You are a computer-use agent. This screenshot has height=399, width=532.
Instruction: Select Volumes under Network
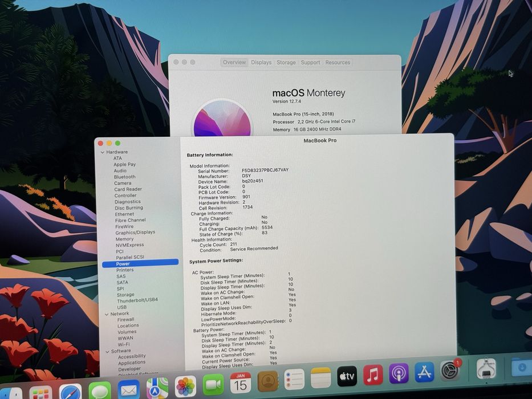point(127,332)
